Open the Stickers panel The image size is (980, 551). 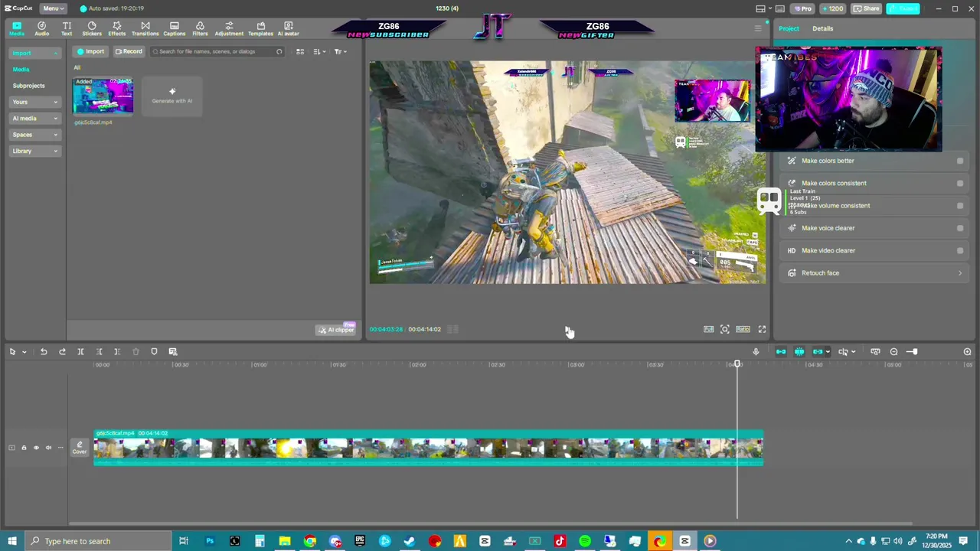(x=92, y=29)
